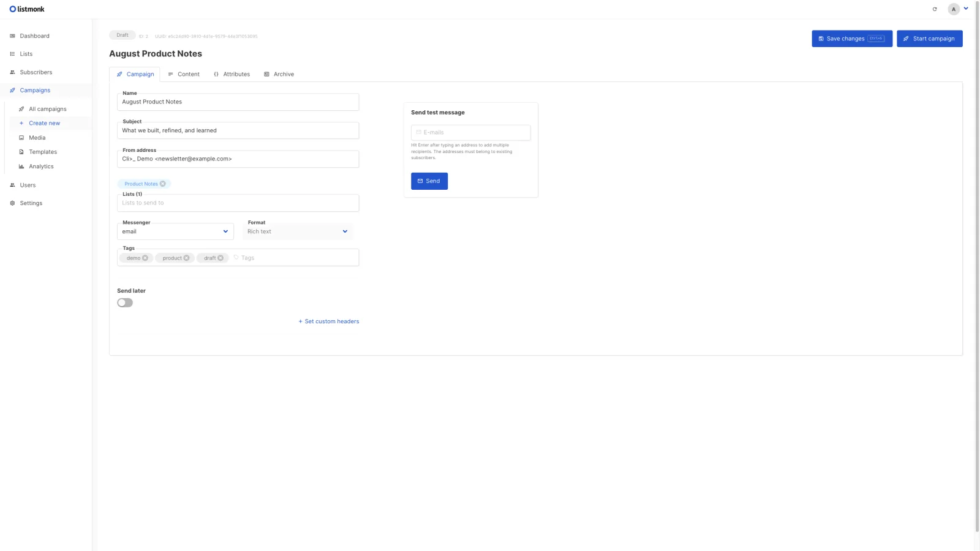Click the refresh icon in top bar
The width and height of the screenshot is (980, 551).
tap(935, 9)
